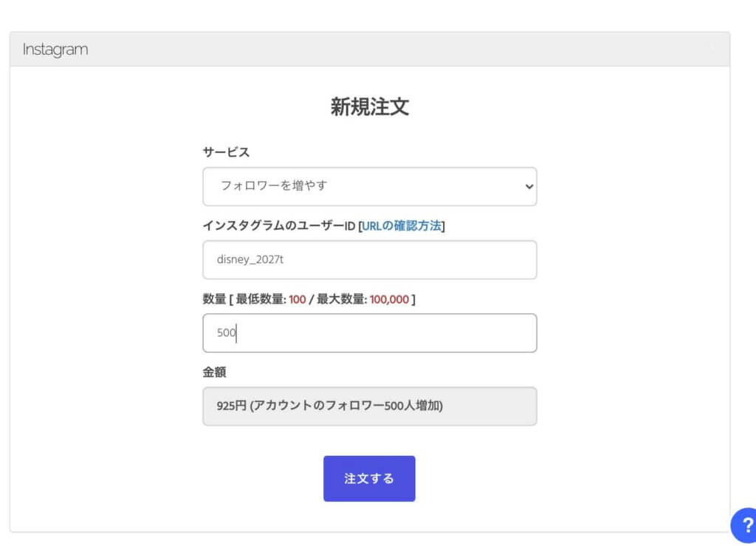The width and height of the screenshot is (756, 546).
Task: Click the アカウントのフォロワー500人増加 description text
Action: coord(347,406)
